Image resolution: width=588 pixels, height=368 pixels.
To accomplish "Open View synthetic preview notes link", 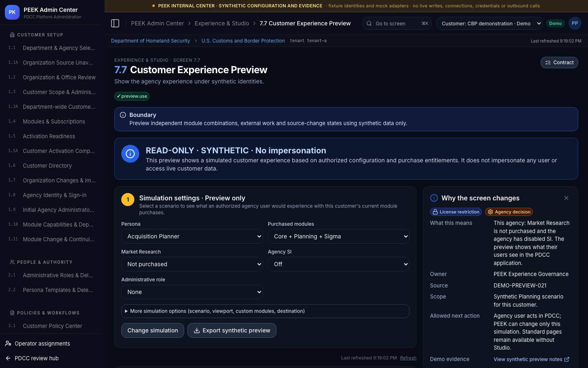I will click(x=531, y=359).
